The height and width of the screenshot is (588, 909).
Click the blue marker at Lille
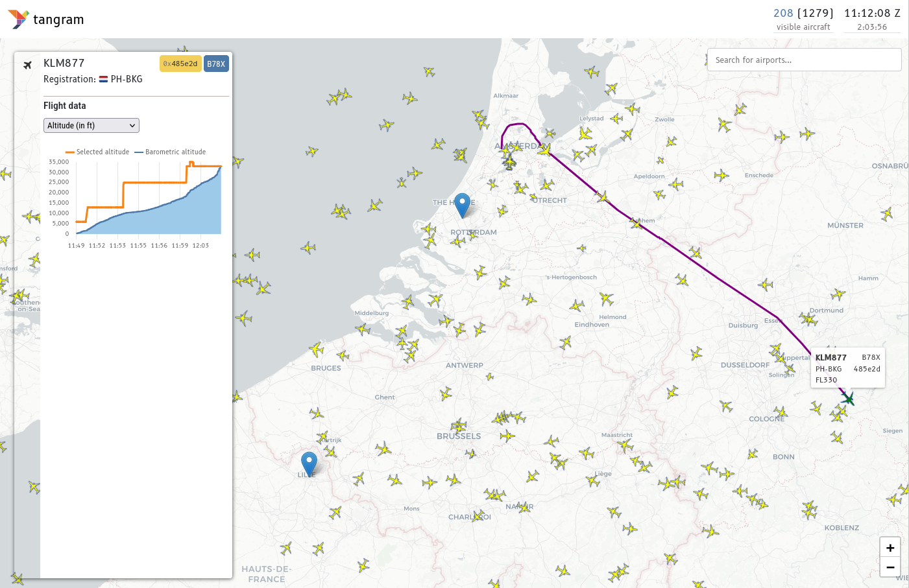309,464
